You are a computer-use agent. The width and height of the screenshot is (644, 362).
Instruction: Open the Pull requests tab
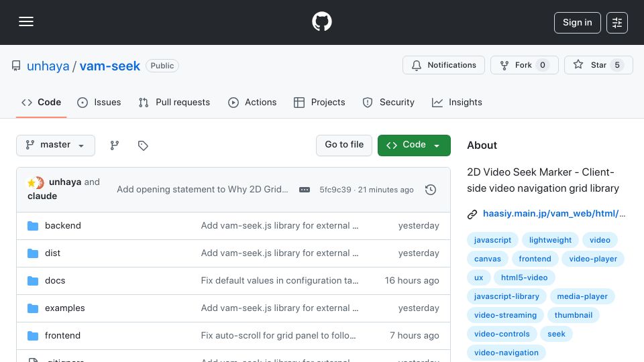point(174,102)
